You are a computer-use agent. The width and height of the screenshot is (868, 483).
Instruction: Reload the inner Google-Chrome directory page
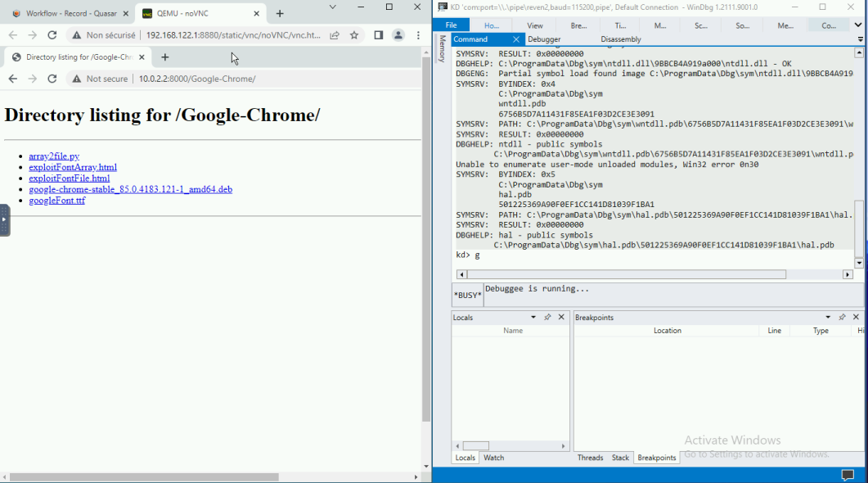click(52, 79)
